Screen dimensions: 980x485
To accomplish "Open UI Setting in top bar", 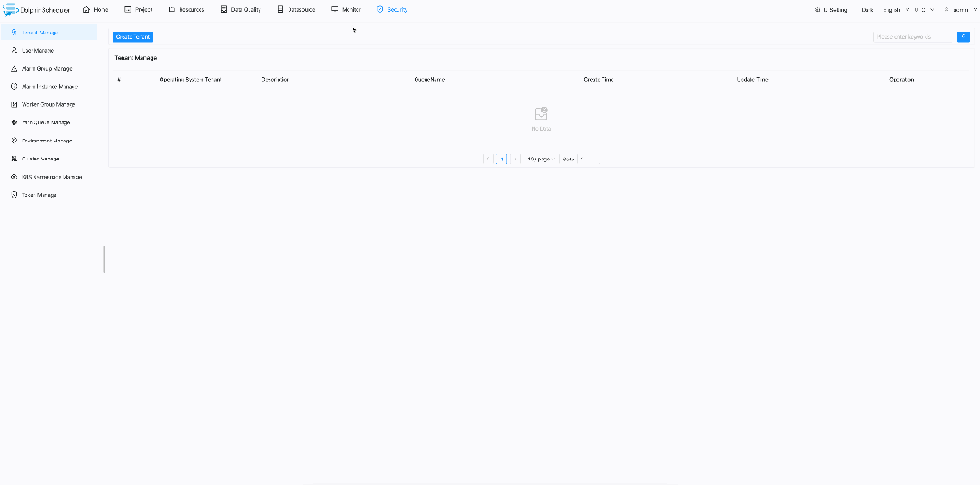I will pyautogui.click(x=830, y=10).
